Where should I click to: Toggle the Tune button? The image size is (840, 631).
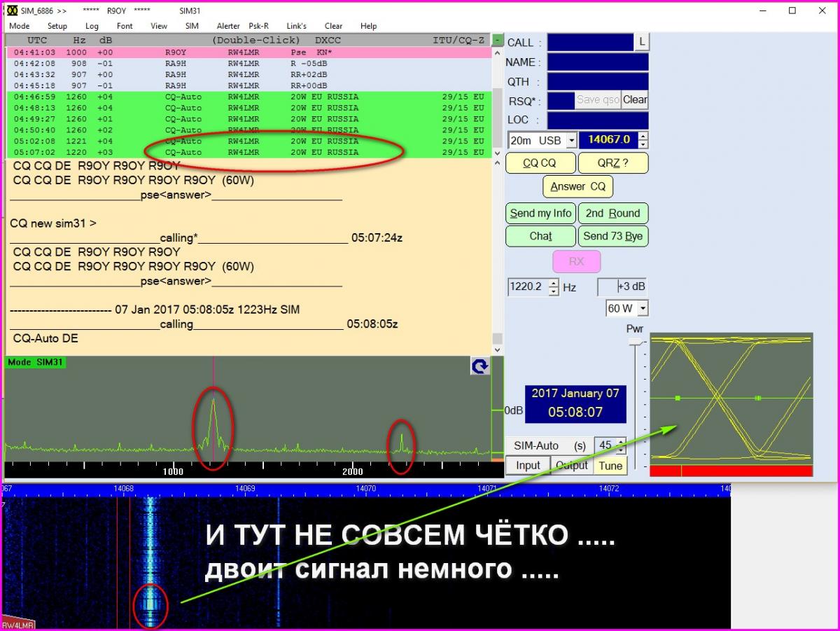tap(610, 465)
